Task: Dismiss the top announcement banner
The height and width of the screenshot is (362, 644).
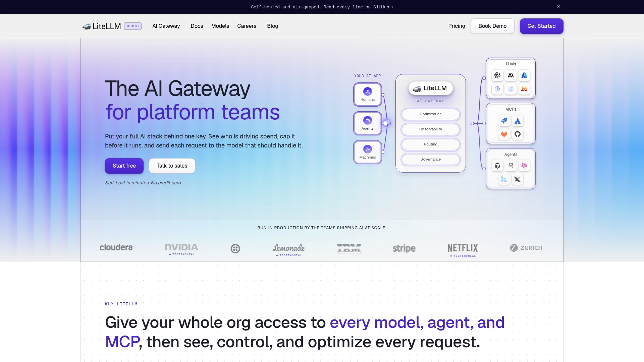Action: click(x=558, y=7)
